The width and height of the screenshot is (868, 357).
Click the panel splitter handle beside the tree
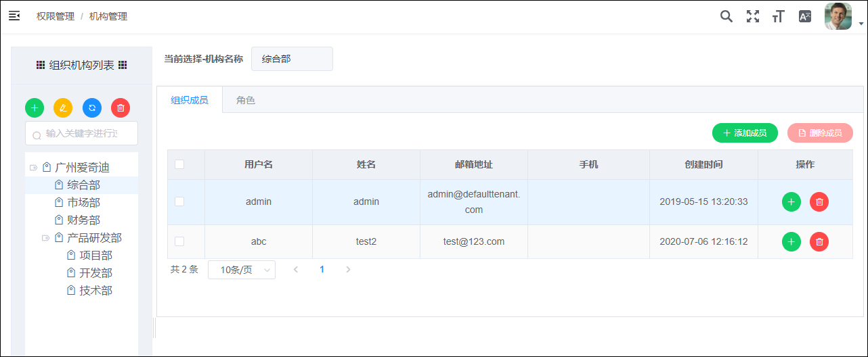coord(154,328)
